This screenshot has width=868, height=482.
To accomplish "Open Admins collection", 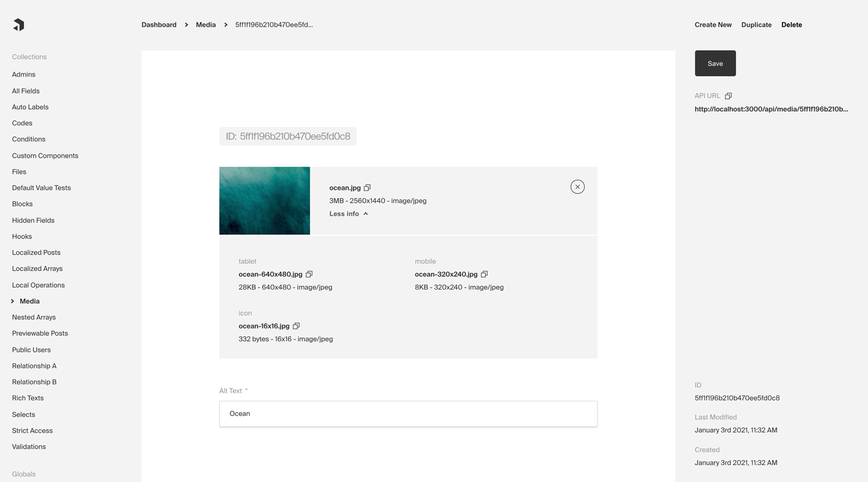I will pyautogui.click(x=24, y=75).
